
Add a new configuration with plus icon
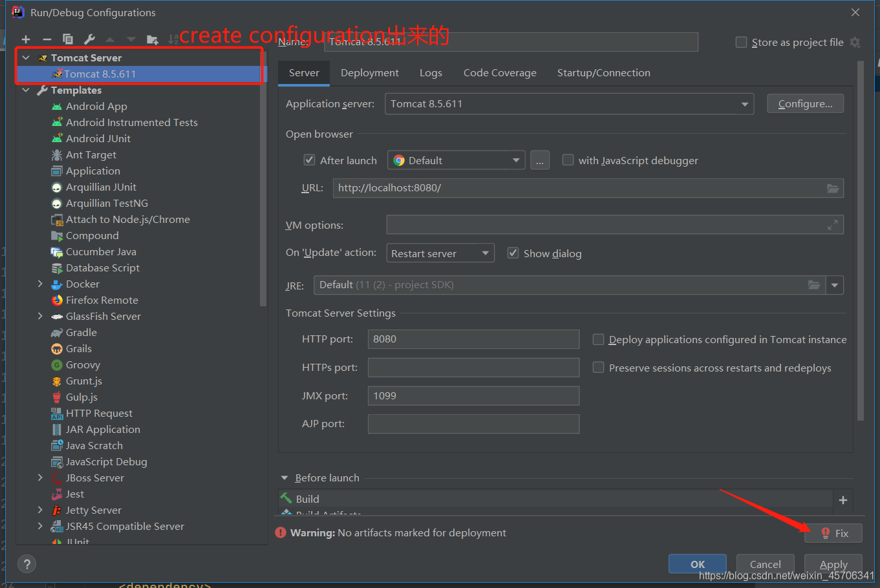pyautogui.click(x=26, y=39)
